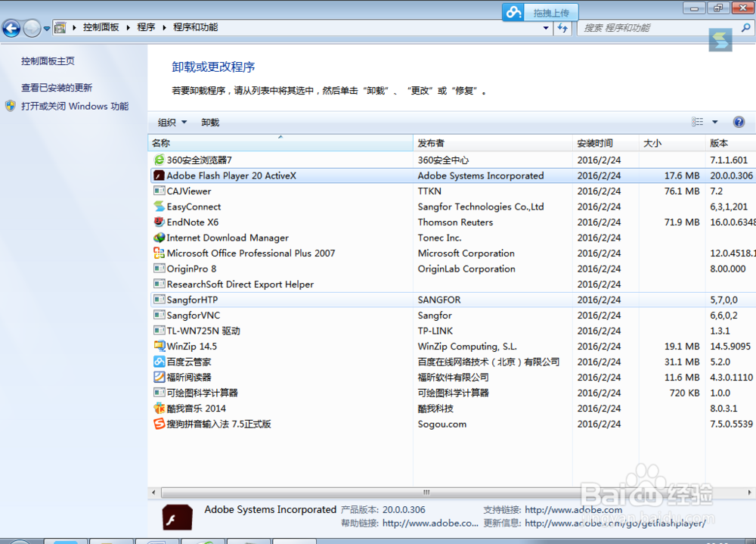Click the EasyConnect program icon
Viewport: 756px width, 544px height.
click(159, 207)
